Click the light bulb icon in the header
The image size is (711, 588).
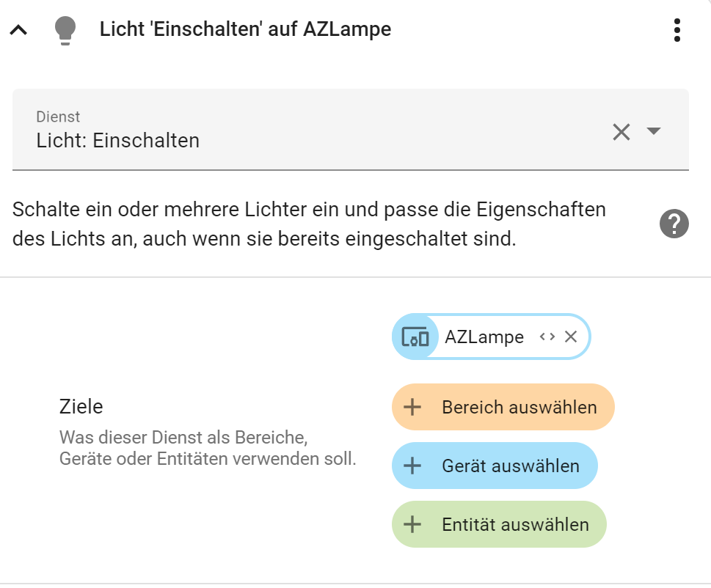coord(65,29)
